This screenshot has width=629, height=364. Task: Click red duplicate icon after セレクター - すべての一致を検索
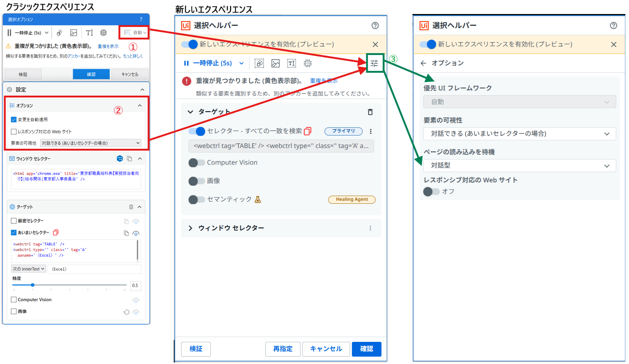307,131
